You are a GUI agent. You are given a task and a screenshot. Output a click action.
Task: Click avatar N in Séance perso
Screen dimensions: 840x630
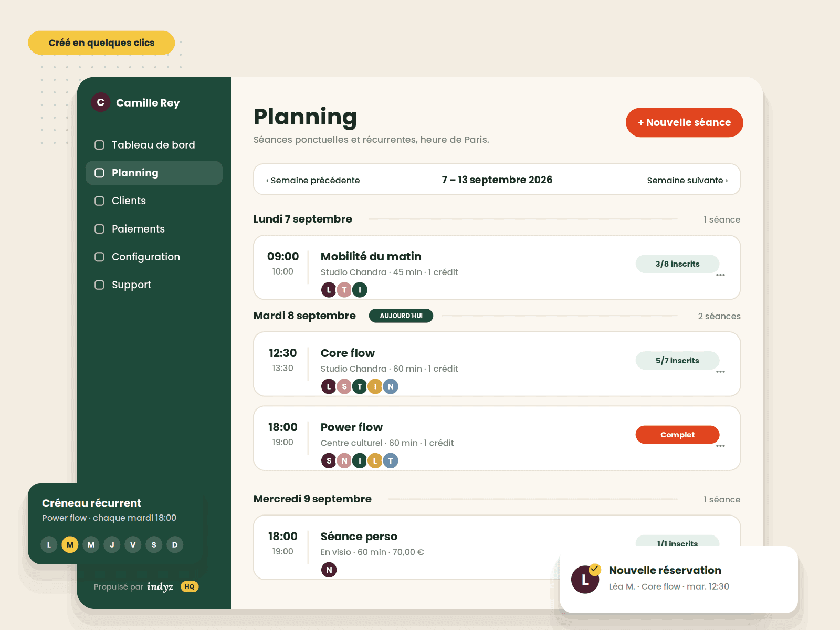pyautogui.click(x=329, y=570)
